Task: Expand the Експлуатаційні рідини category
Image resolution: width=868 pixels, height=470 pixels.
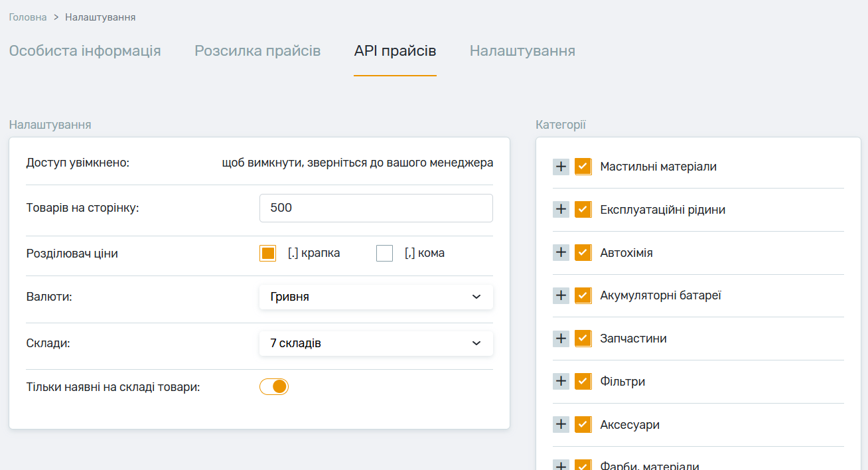Action: pyautogui.click(x=561, y=210)
